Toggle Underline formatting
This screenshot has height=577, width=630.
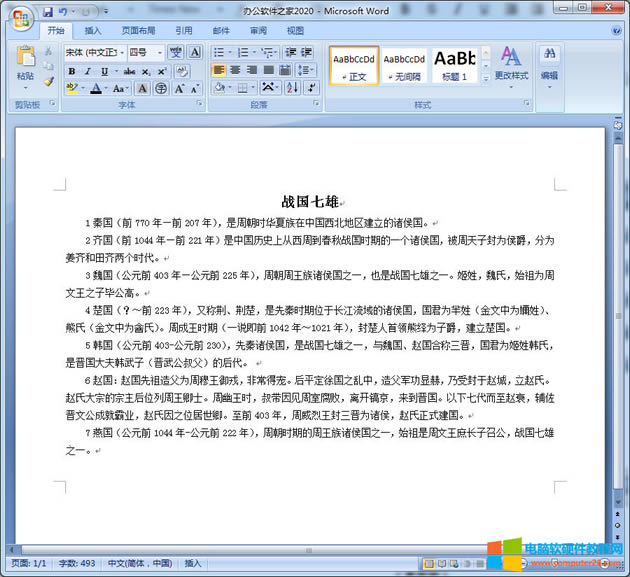(x=104, y=72)
